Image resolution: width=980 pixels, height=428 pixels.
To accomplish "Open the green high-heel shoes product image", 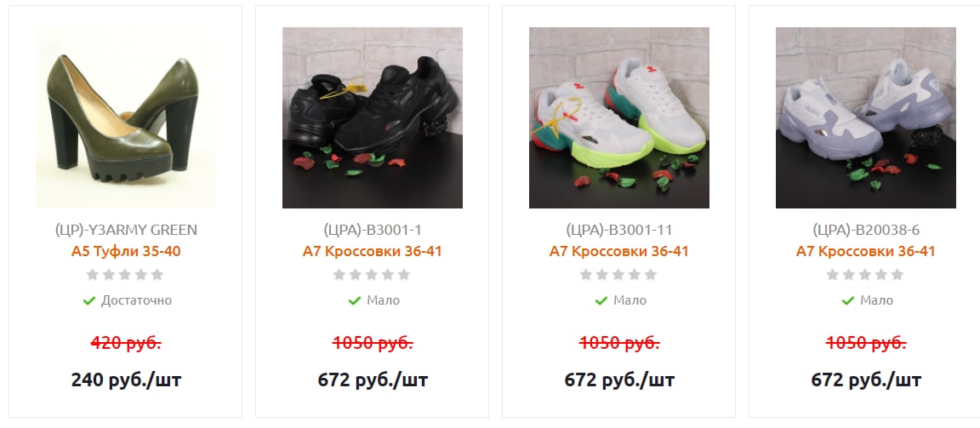I will (126, 117).
